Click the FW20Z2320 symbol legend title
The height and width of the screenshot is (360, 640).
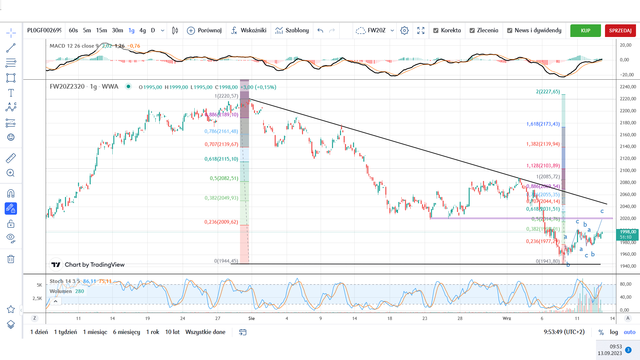pos(84,87)
